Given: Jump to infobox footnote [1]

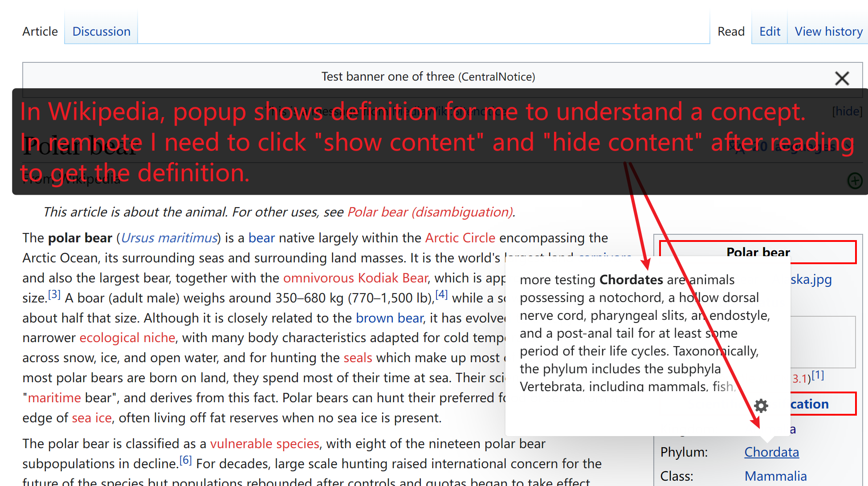Looking at the screenshot, I should tap(818, 375).
